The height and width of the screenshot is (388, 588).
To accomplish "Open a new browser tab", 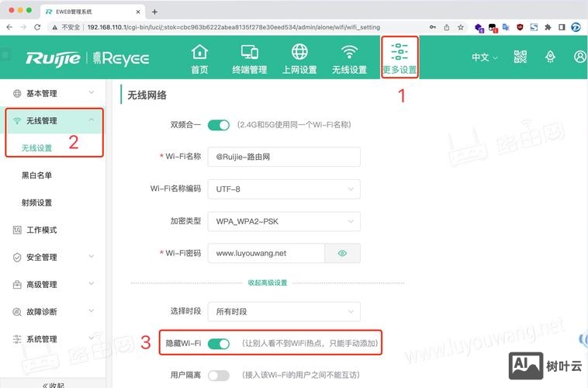I will point(154,12).
